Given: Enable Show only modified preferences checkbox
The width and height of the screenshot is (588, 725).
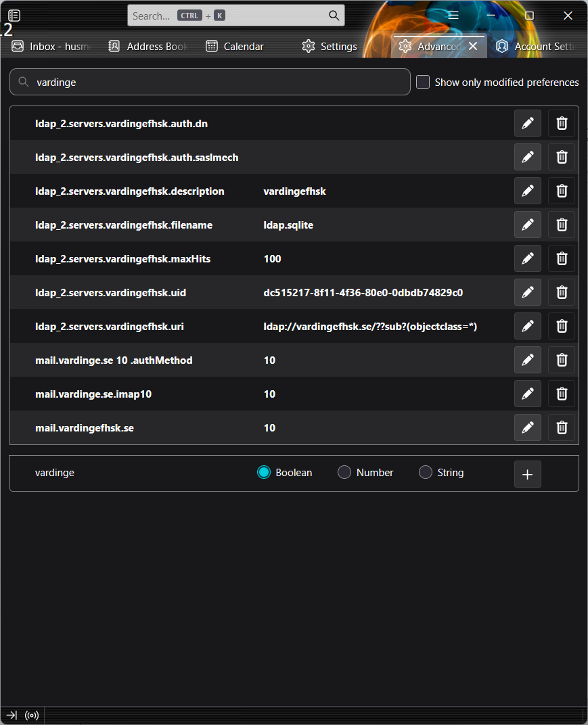Looking at the screenshot, I should tap(423, 82).
